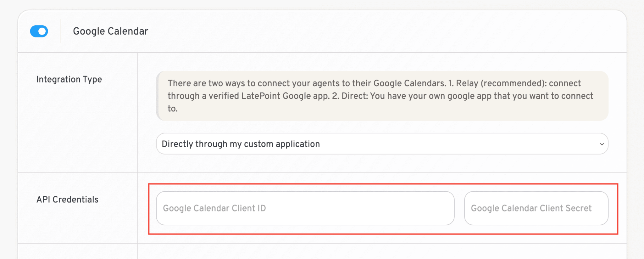
Task: Click inside the Google Calendar Client ID field
Action: point(305,208)
